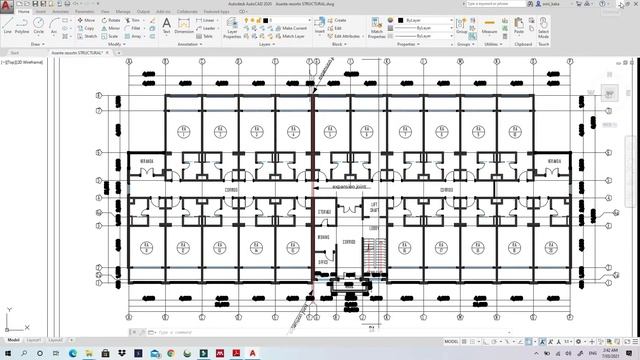Click the keyword search box
This screenshot has width=640, height=360.
(496, 4)
